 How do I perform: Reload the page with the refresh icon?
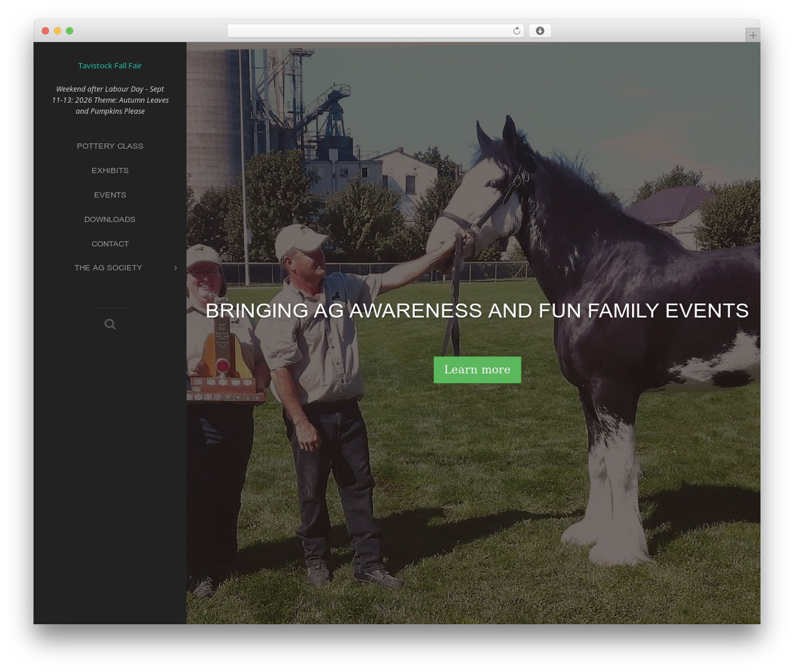516,31
